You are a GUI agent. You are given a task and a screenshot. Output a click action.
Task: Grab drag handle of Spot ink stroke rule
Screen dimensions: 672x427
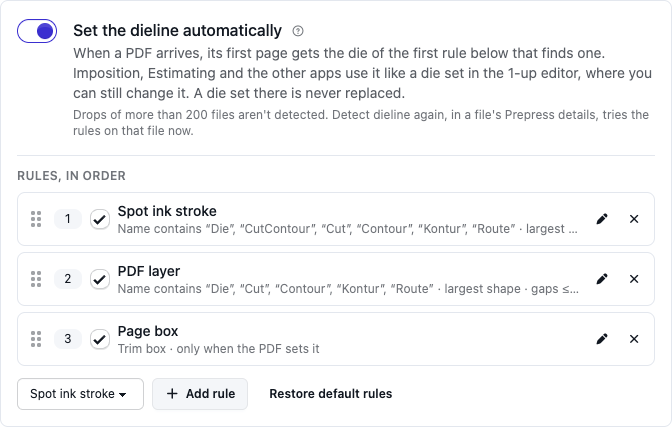tap(36, 219)
